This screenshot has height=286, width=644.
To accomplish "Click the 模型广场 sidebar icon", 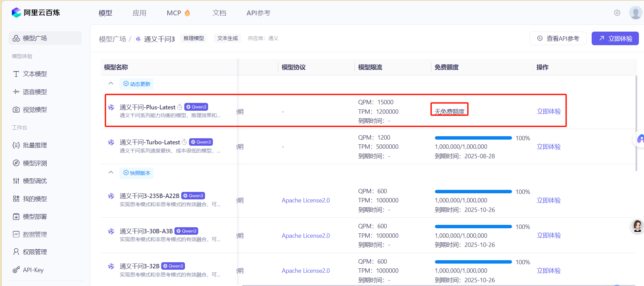I will coord(16,38).
